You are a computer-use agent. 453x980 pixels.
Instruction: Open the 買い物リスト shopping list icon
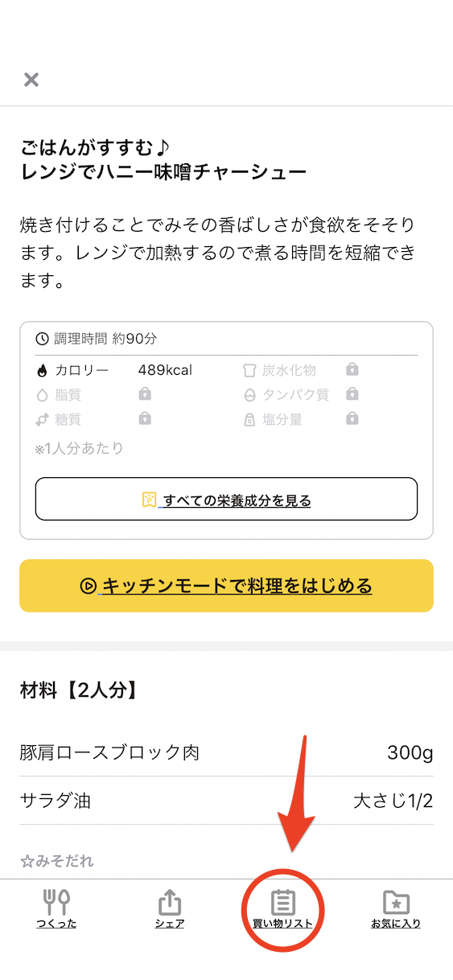point(283,903)
